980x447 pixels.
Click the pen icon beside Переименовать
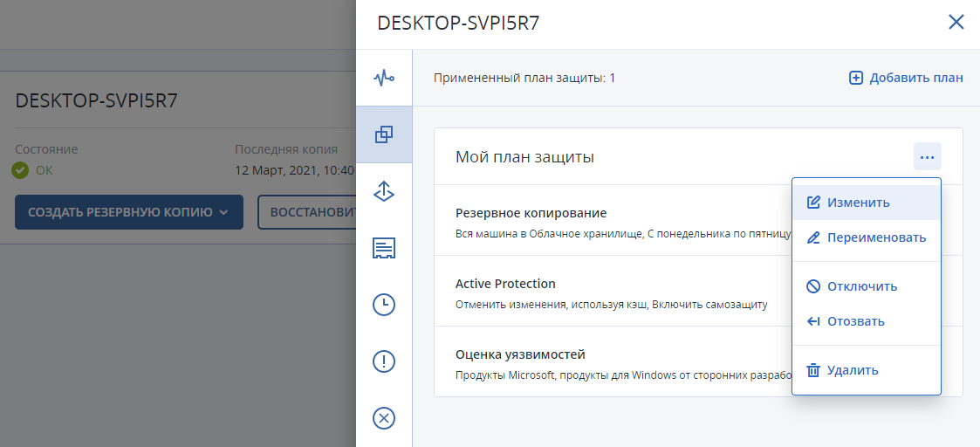(813, 237)
